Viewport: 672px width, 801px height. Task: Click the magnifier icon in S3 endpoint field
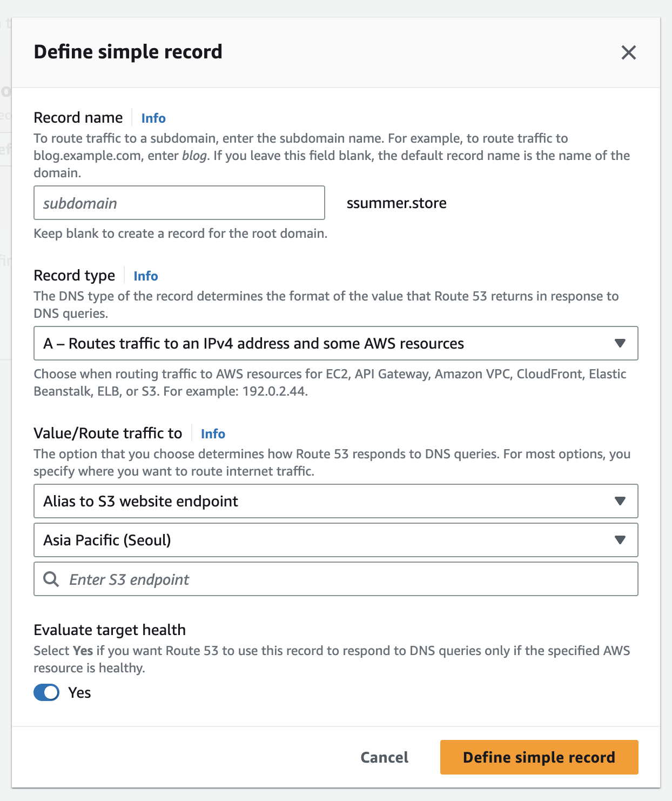pos(51,579)
